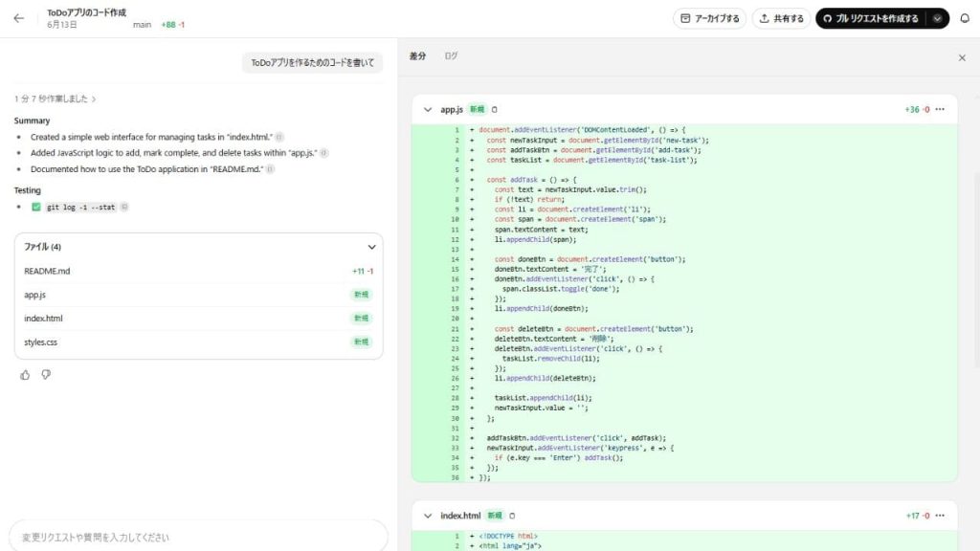The height and width of the screenshot is (551, 980).
Task: Go back with the left arrow icon
Action: tap(19, 18)
